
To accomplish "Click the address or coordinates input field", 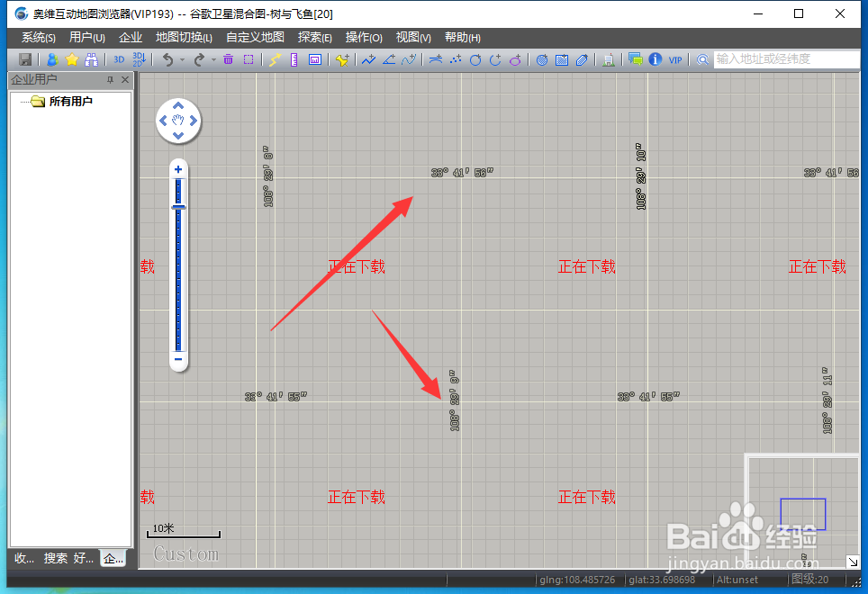I will [x=786, y=59].
